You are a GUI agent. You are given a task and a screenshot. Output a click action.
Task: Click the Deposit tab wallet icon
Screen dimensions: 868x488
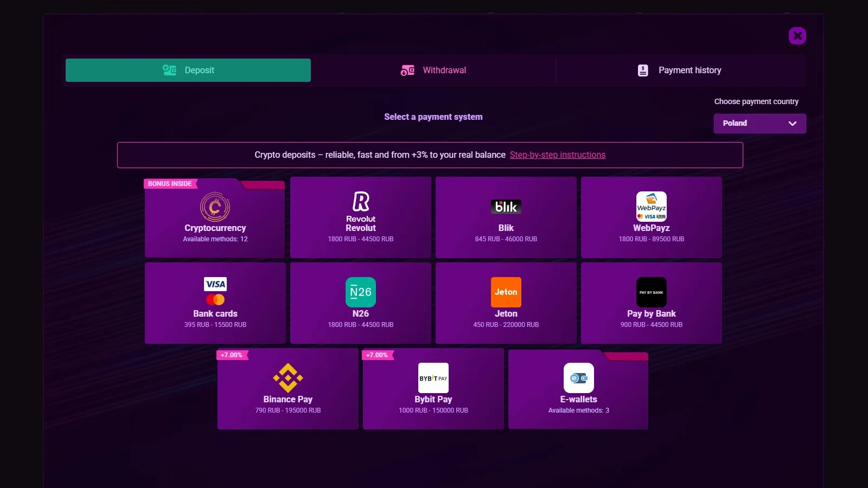[x=169, y=70]
